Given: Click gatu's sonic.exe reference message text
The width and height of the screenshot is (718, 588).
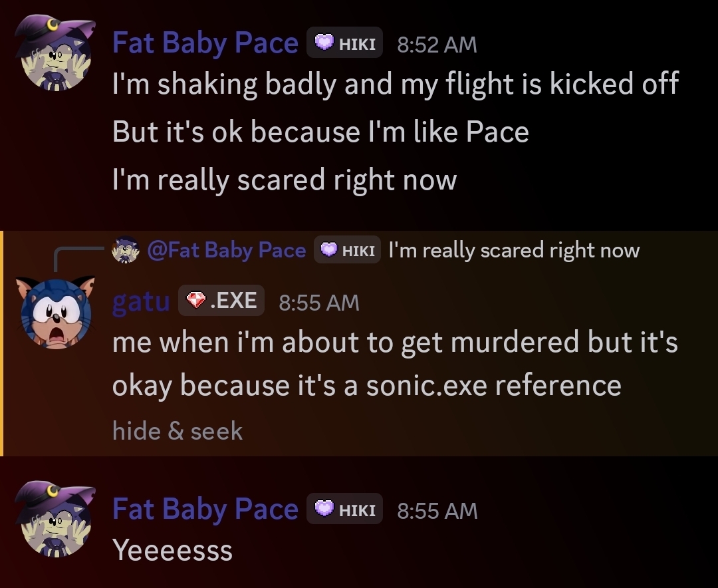Looking at the screenshot, I should [x=395, y=363].
